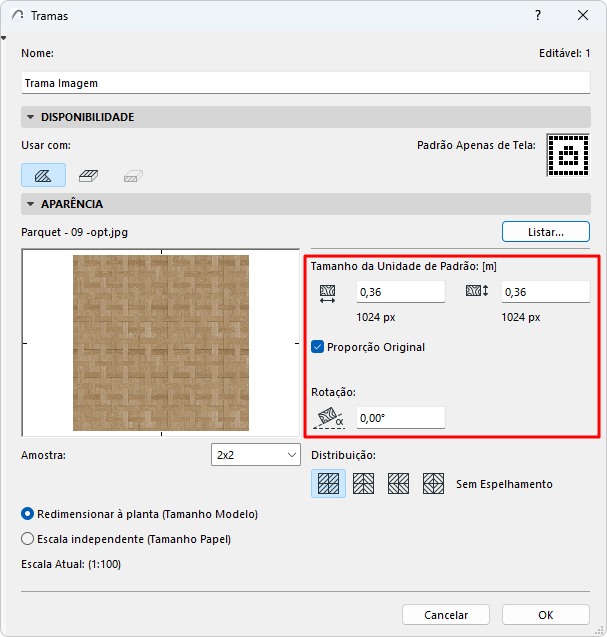This screenshot has height=637, width=607.
Task: Select the drafting fill usage icon
Action: point(43,175)
